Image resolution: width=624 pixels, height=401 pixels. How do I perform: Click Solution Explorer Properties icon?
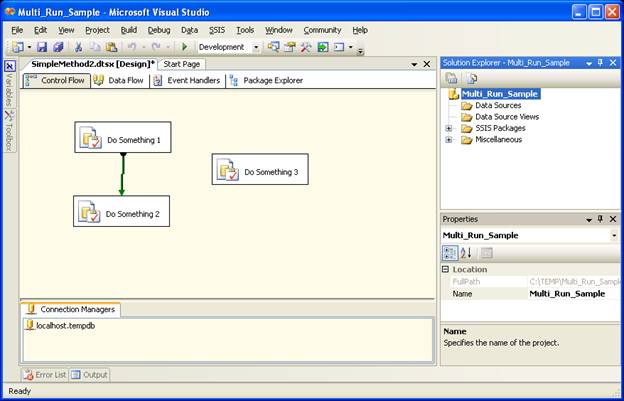451,78
